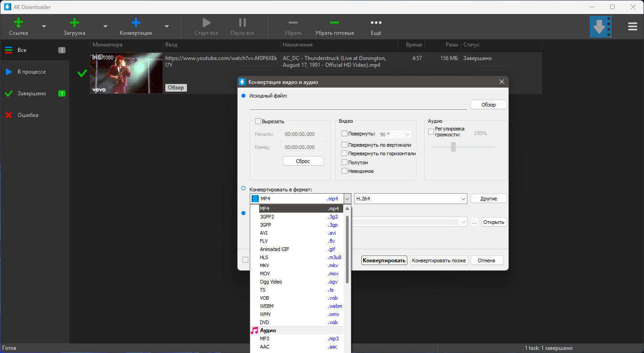Enable the Повернуть checkbox
This screenshot has height=353, width=644.
coord(345,134)
